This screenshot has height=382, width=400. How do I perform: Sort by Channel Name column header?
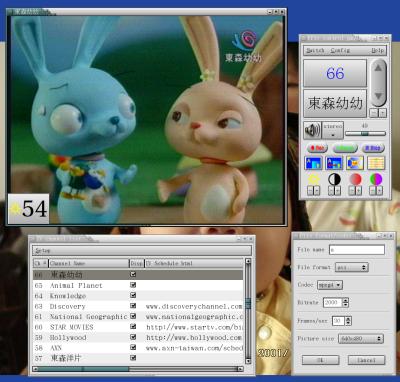click(x=89, y=263)
